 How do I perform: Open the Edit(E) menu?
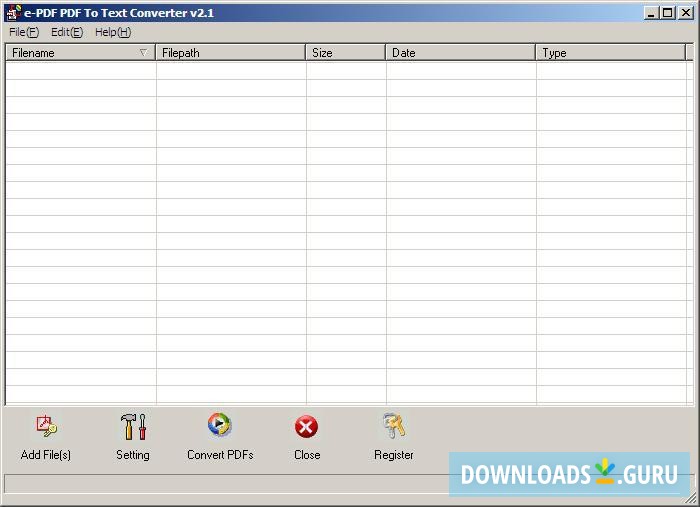click(67, 32)
